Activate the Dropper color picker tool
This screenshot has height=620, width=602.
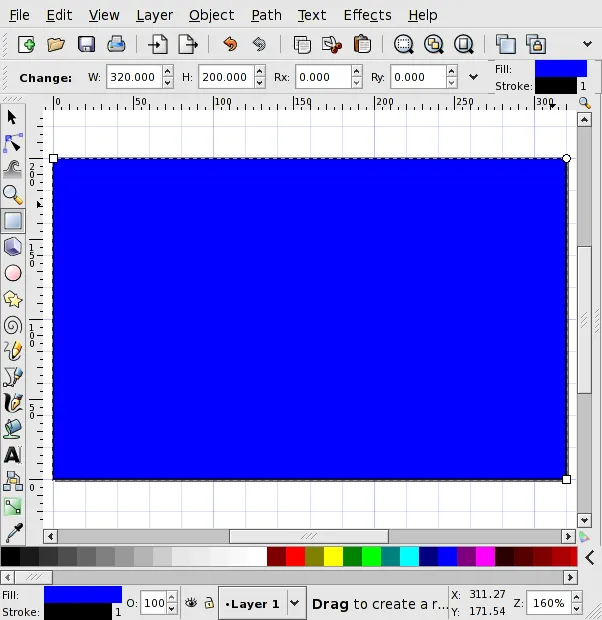coord(13,533)
